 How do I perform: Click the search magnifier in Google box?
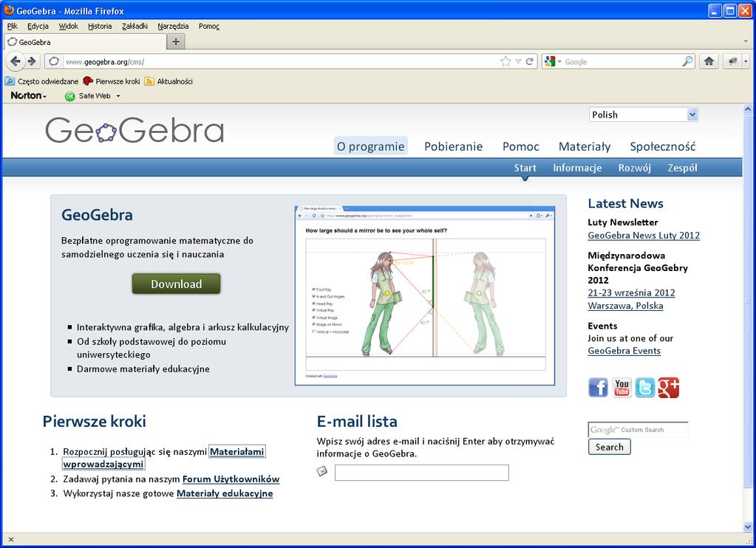coord(687,61)
